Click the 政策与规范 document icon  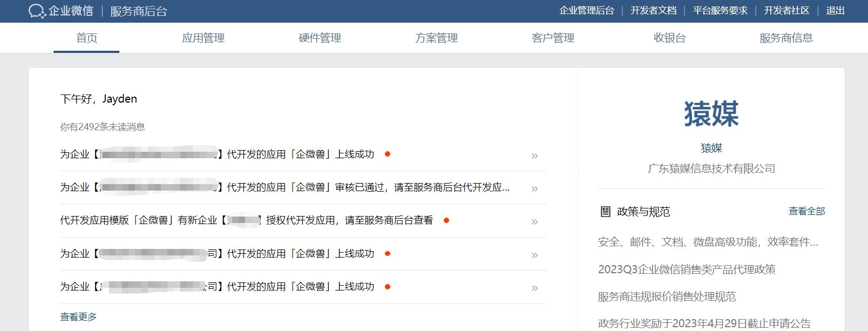[606, 212]
